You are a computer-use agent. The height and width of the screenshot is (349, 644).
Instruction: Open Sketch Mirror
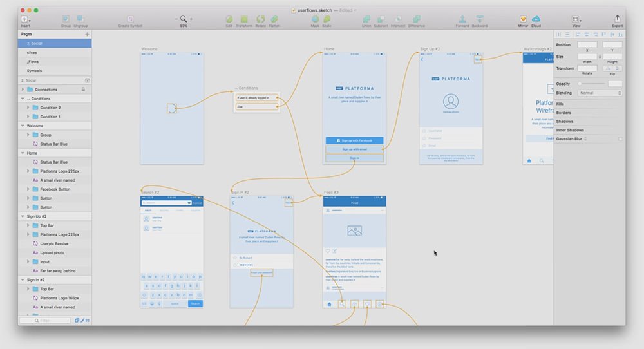[x=523, y=19]
